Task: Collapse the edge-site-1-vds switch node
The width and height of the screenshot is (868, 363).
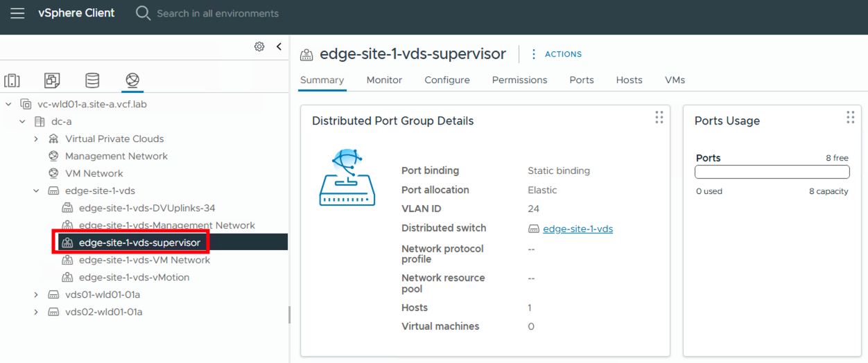Action: pos(36,191)
